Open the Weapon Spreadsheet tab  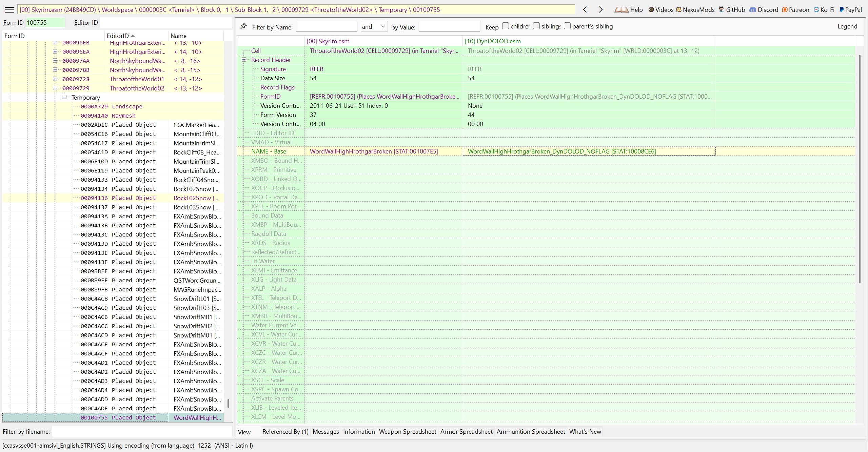[407, 431]
